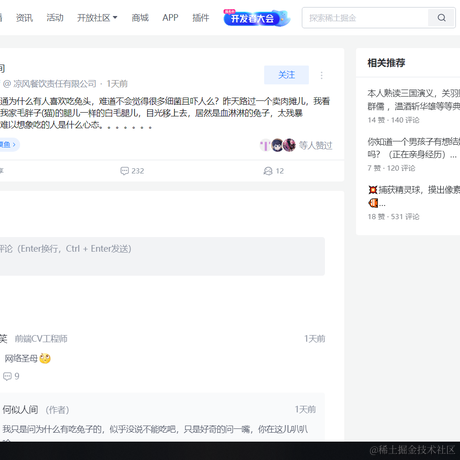Open the 插件 navigation item

click(x=201, y=18)
